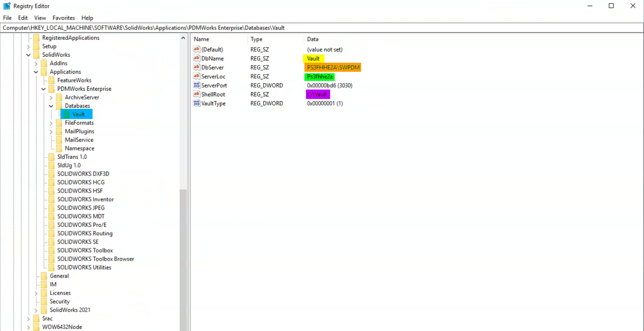Click the folder icon beside Security

(44, 301)
